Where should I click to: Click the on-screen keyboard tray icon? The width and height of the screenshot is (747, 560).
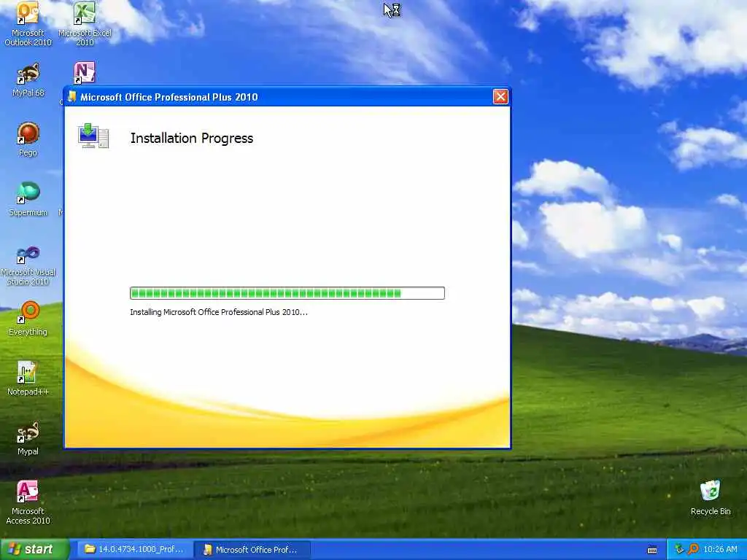point(652,550)
